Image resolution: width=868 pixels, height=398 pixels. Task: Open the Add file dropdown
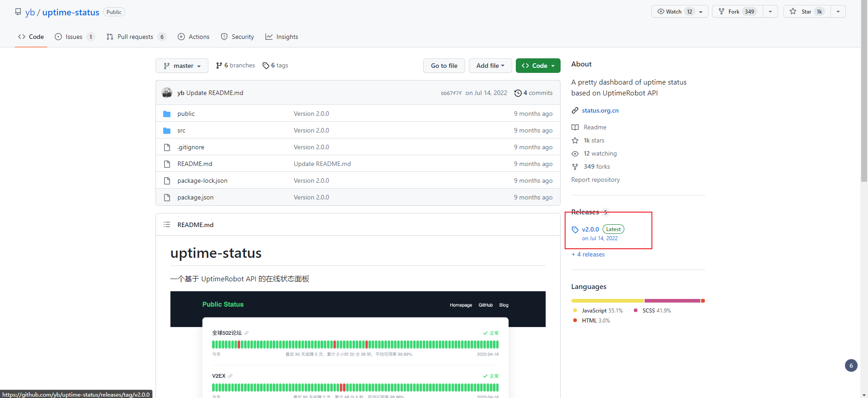[490, 66]
